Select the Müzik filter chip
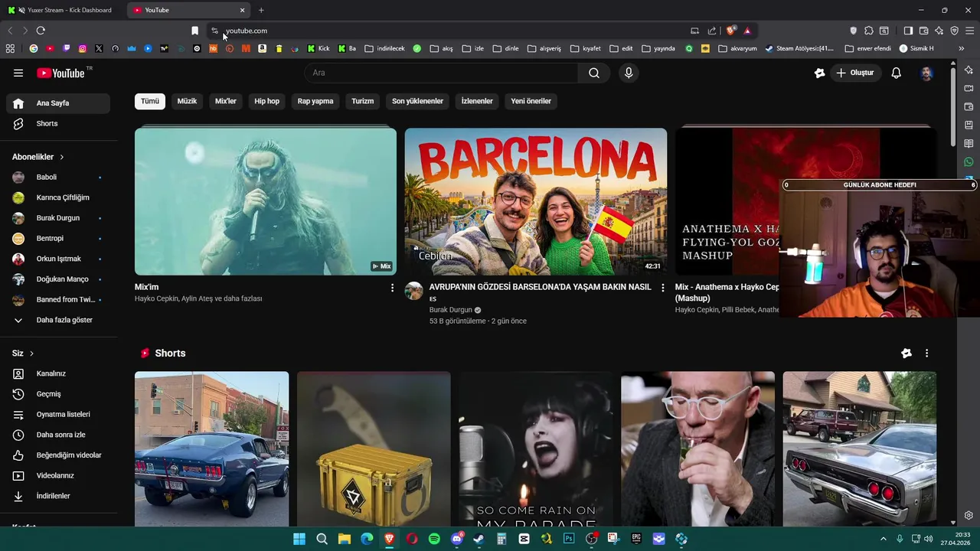The height and width of the screenshot is (551, 980). 187,101
